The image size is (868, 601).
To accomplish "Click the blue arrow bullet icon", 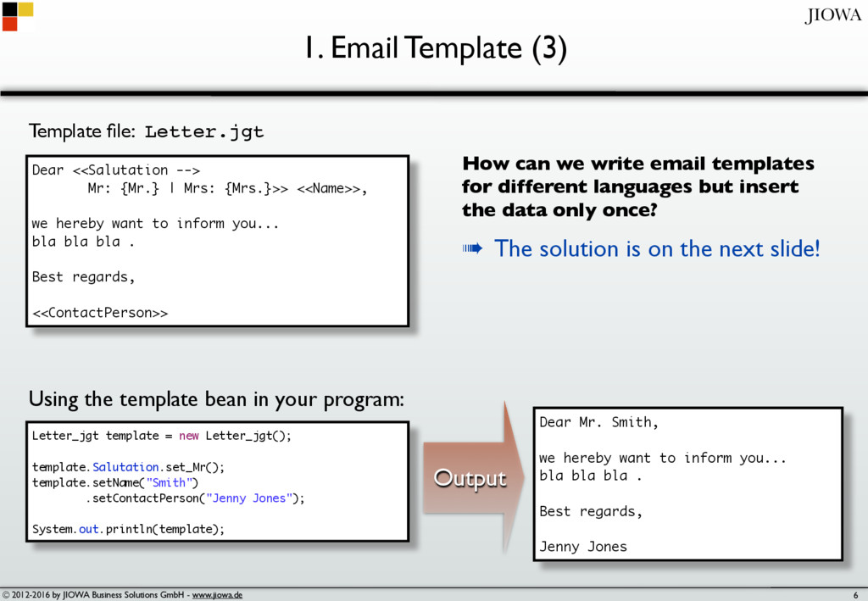I will 472,248.
